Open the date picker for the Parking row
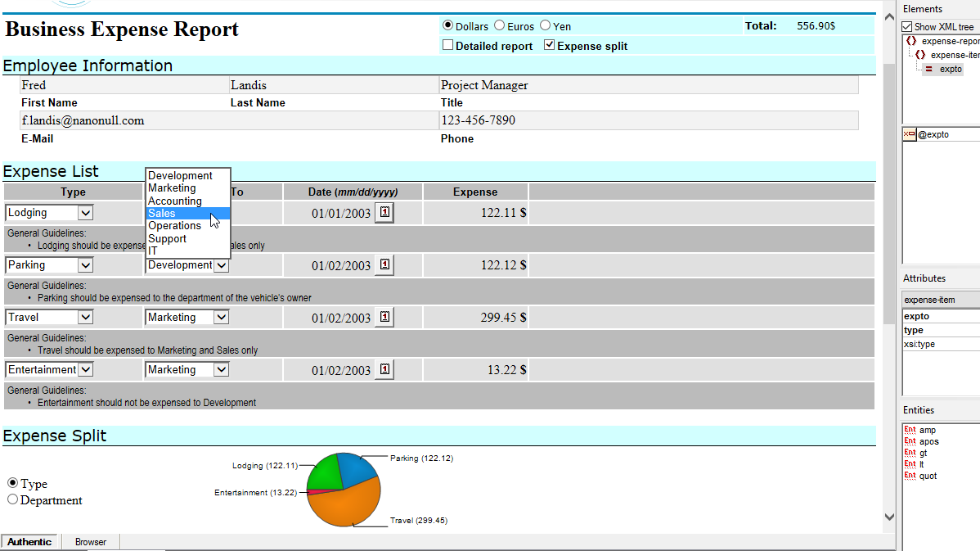Screen dimensions: 980x551 pos(384,265)
